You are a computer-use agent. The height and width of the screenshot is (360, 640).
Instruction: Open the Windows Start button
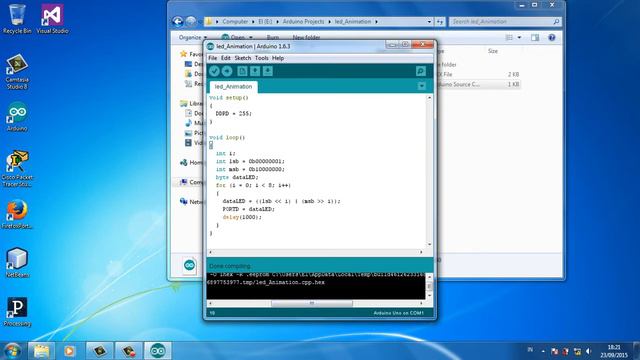coord(12,351)
